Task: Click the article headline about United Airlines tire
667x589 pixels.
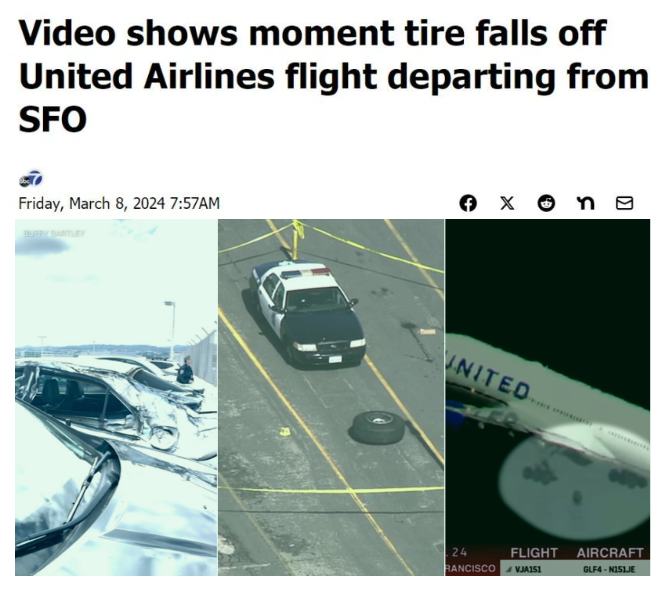Action: pos(334,76)
